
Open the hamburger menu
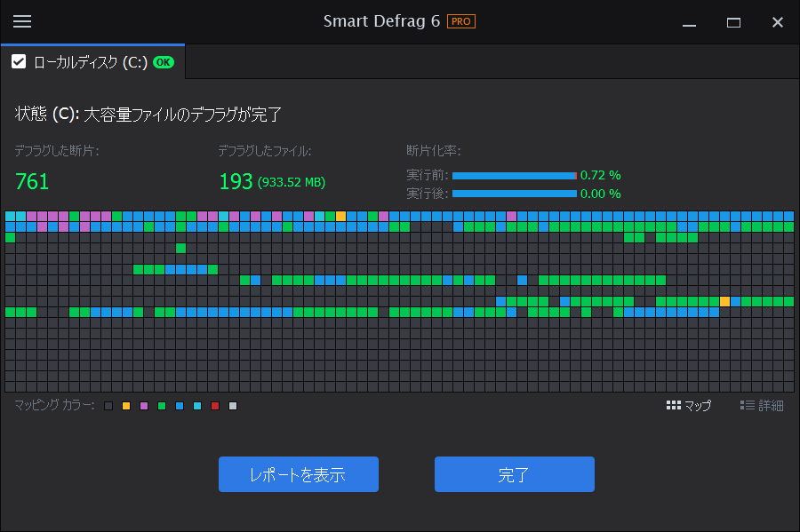click(22, 21)
